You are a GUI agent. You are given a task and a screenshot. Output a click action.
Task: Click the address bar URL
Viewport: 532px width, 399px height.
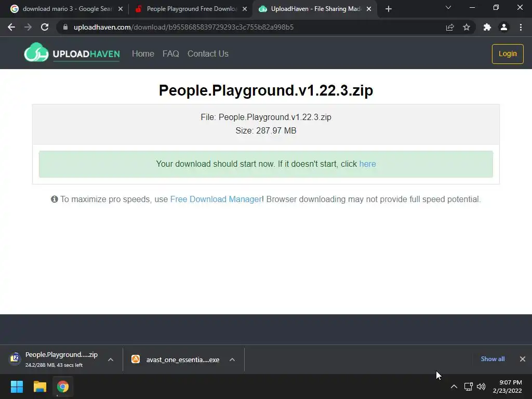183,27
